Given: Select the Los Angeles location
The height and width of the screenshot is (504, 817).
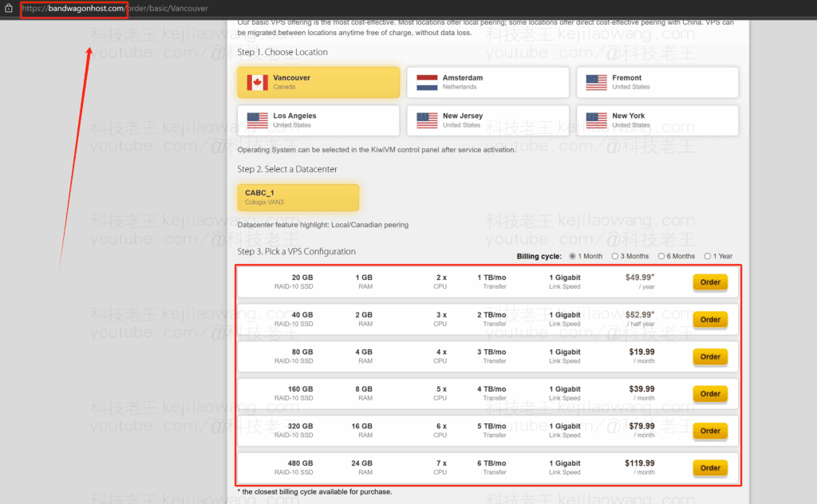Looking at the screenshot, I should (318, 120).
